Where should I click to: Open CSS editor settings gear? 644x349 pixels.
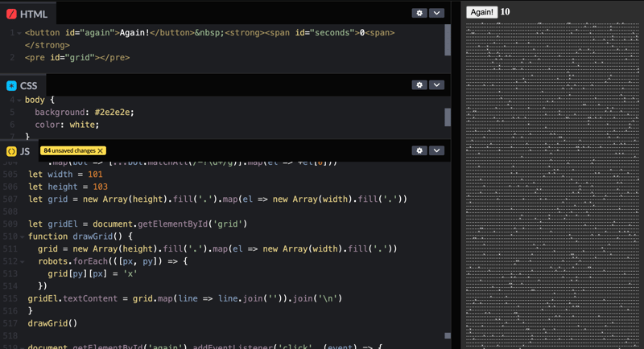[419, 85]
